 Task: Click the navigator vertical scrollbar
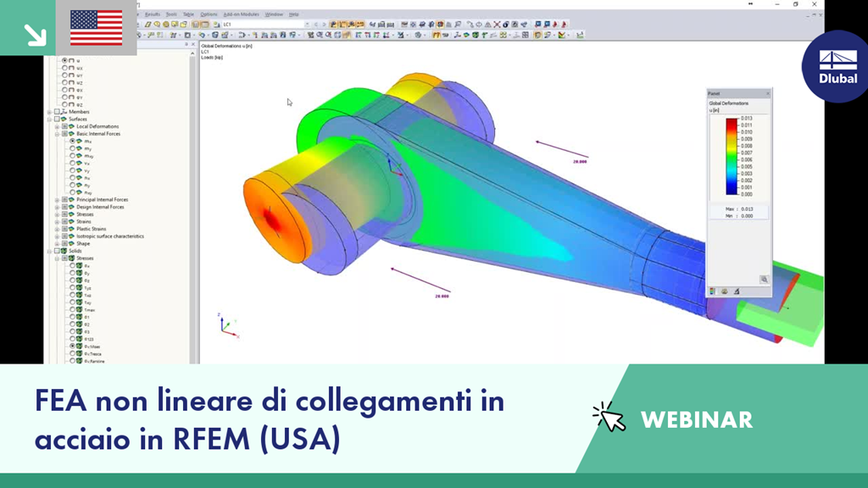click(x=192, y=210)
